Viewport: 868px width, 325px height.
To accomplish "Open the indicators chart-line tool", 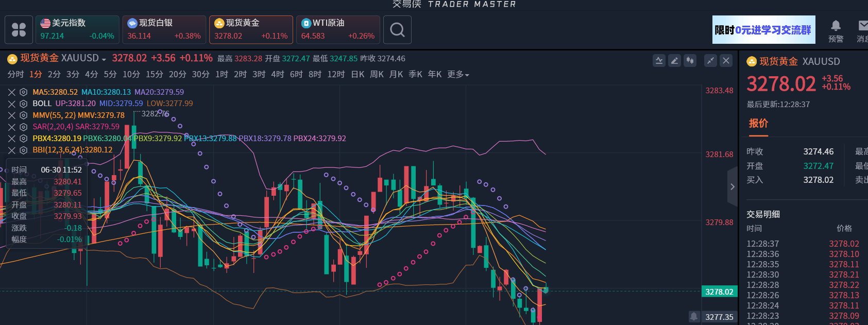I will pos(659,61).
